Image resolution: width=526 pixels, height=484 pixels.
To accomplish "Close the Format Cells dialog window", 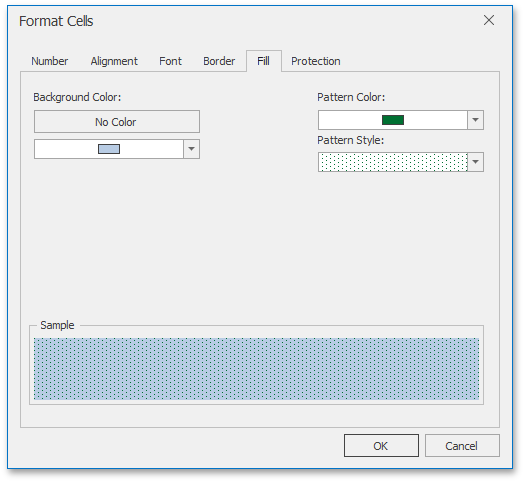I will point(489,20).
